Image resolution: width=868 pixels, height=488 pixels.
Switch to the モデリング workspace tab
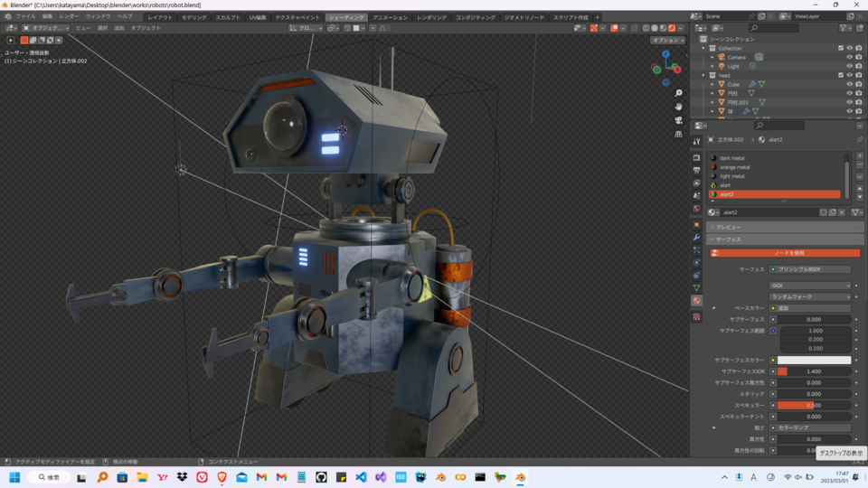[x=193, y=17]
